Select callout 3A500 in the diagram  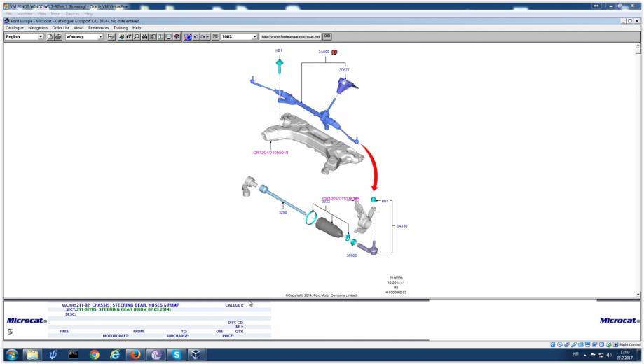tap(324, 52)
